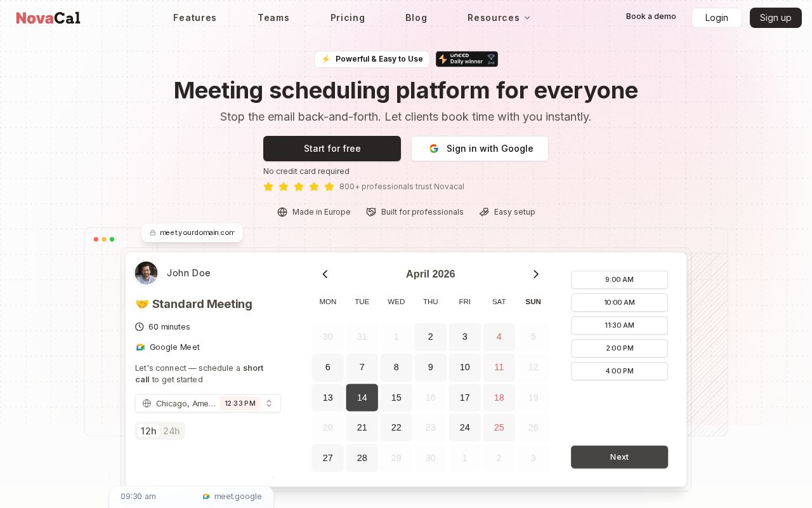Open the Features menu item

[195, 18]
